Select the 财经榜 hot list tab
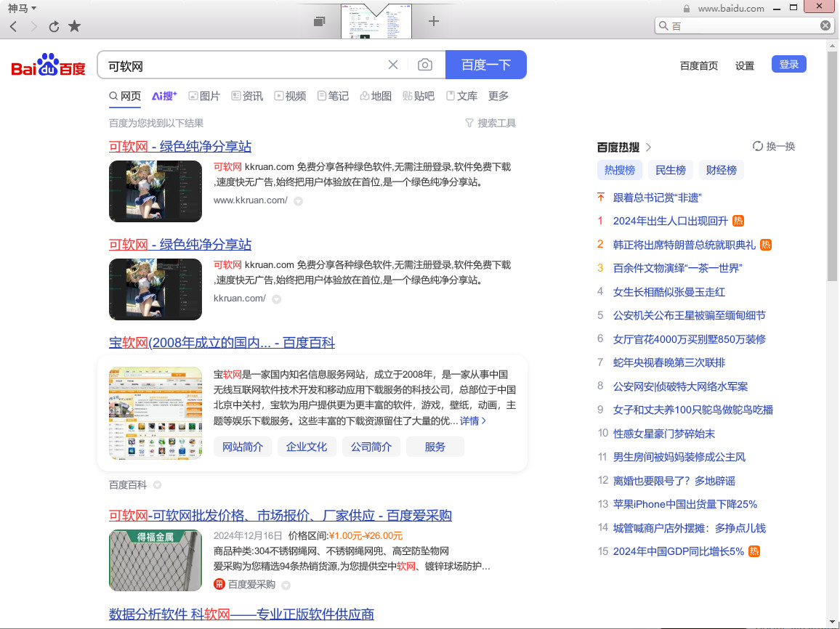This screenshot has width=840, height=629. click(721, 170)
